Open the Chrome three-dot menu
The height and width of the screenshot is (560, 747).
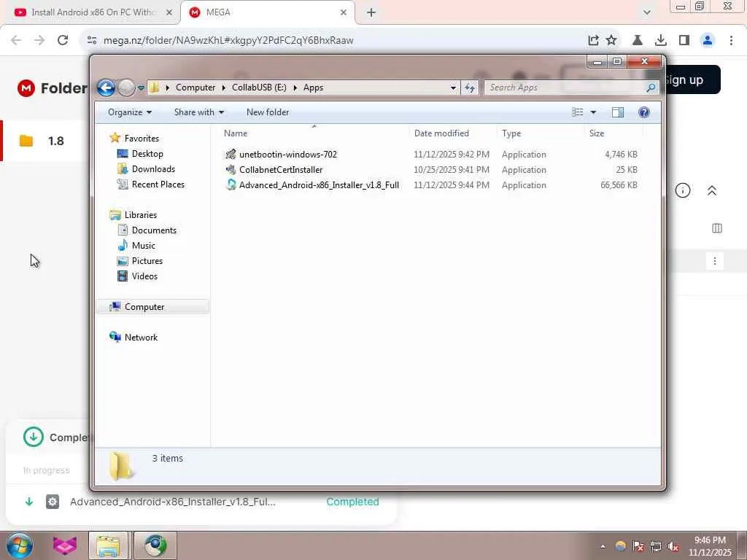coord(731,40)
